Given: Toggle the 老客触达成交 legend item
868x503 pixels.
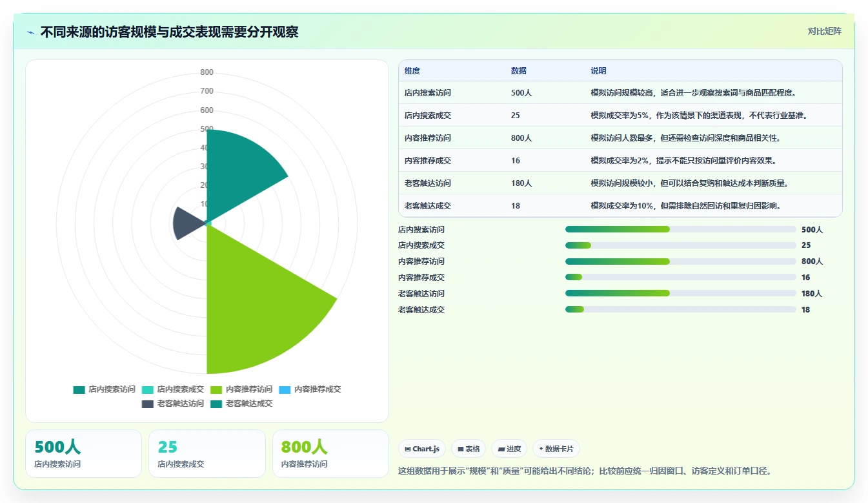Looking at the screenshot, I should (x=241, y=404).
